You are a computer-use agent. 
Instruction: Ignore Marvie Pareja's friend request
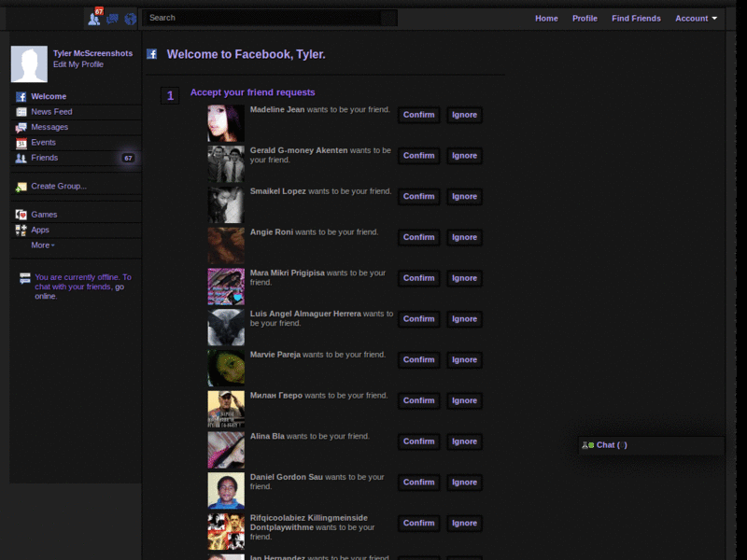464,360
